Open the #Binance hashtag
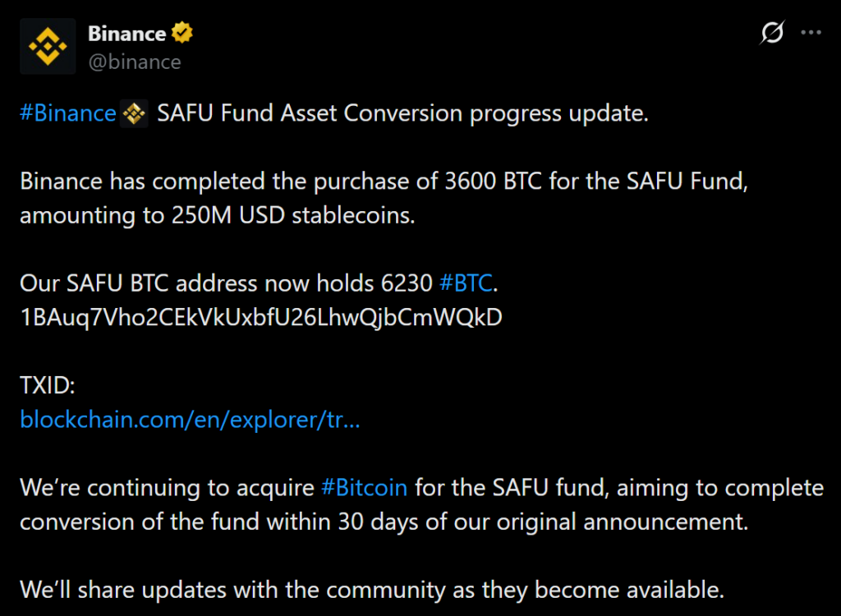The height and width of the screenshot is (616, 841). coord(68,113)
